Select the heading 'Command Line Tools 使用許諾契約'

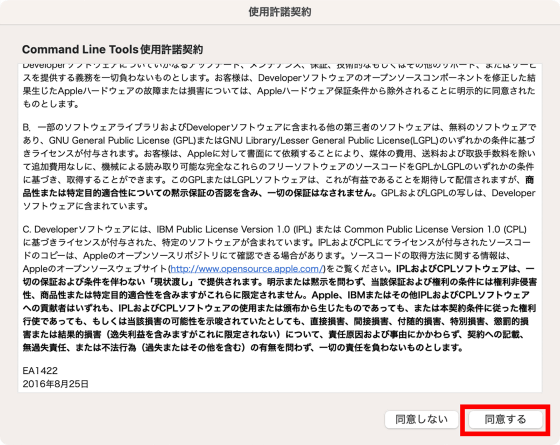click(112, 49)
